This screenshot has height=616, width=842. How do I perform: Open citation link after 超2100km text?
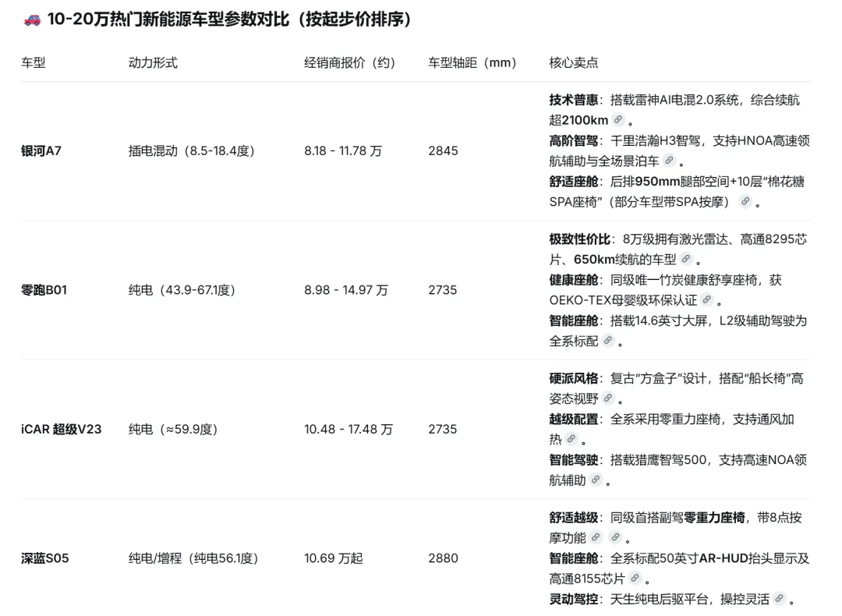[618, 120]
